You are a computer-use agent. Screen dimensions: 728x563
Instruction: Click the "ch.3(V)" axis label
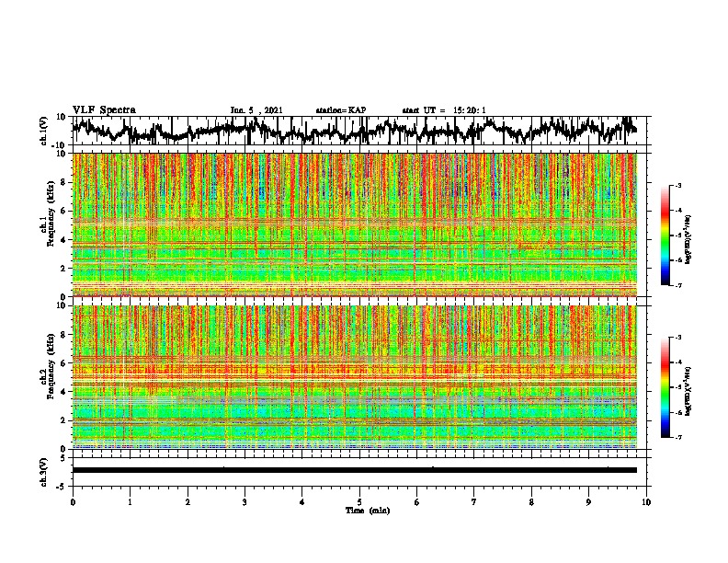coord(44,472)
